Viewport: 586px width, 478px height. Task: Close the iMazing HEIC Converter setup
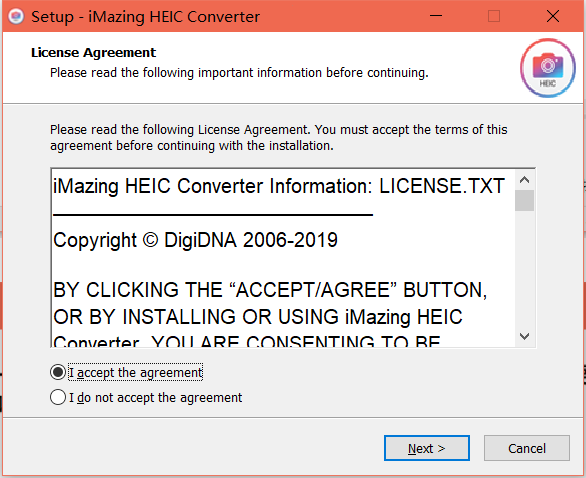click(x=553, y=16)
